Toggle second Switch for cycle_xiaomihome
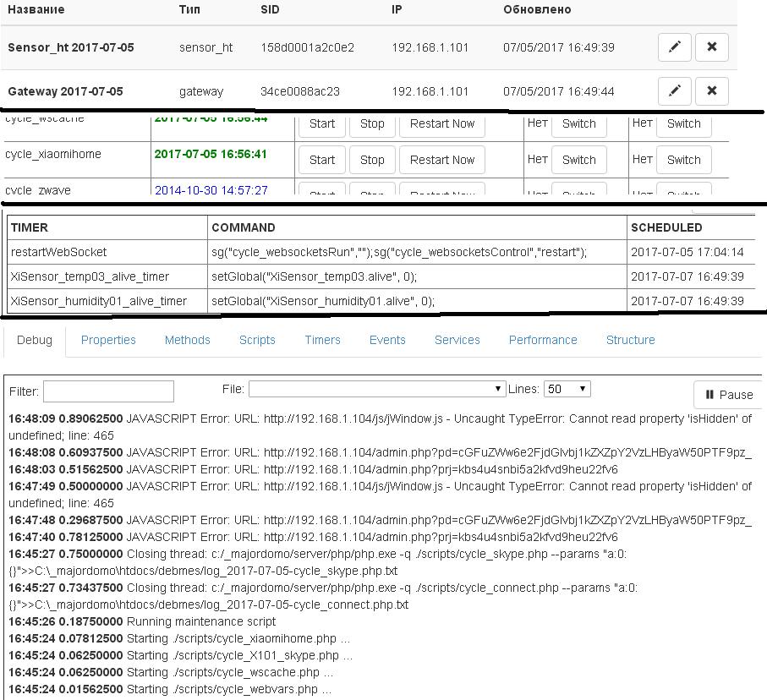The height and width of the screenshot is (700, 767). [x=683, y=160]
